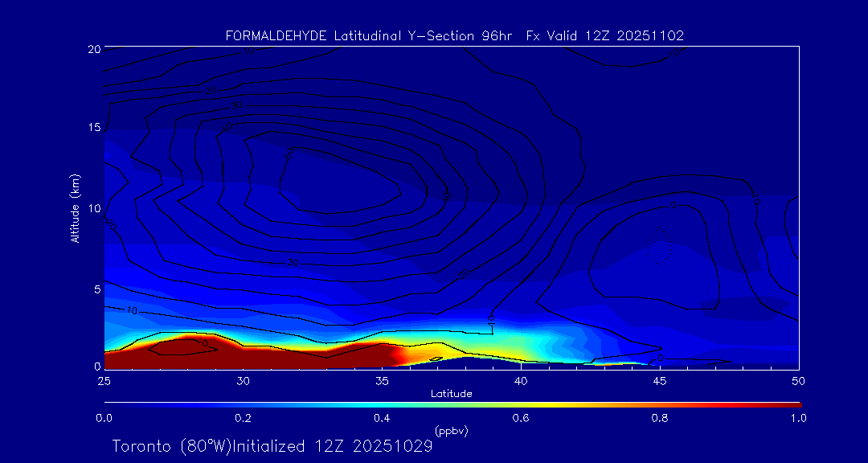Click the Toronto (80°W) initialized footer text
This screenshot has height=463, width=868.
[x=272, y=446]
